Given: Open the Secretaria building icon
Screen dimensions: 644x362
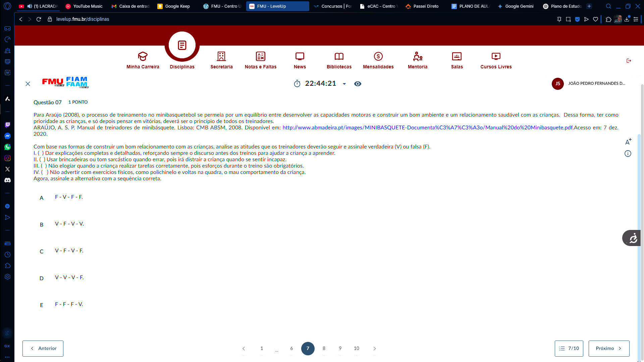Looking at the screenshot, I should [221, 56].
